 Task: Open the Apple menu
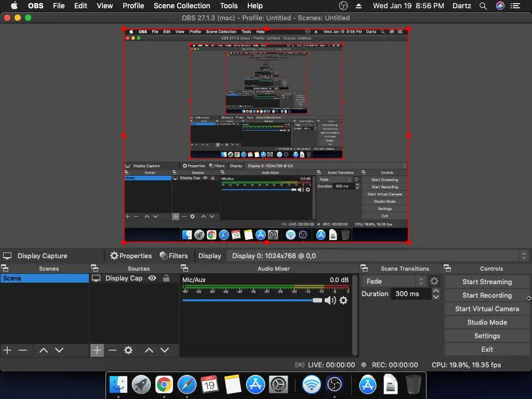(x=14, y=6)
